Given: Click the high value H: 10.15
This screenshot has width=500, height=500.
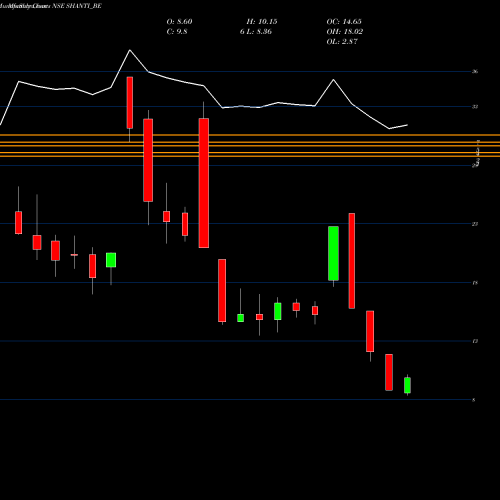Looking at the screenshot, I should [262, 22].
